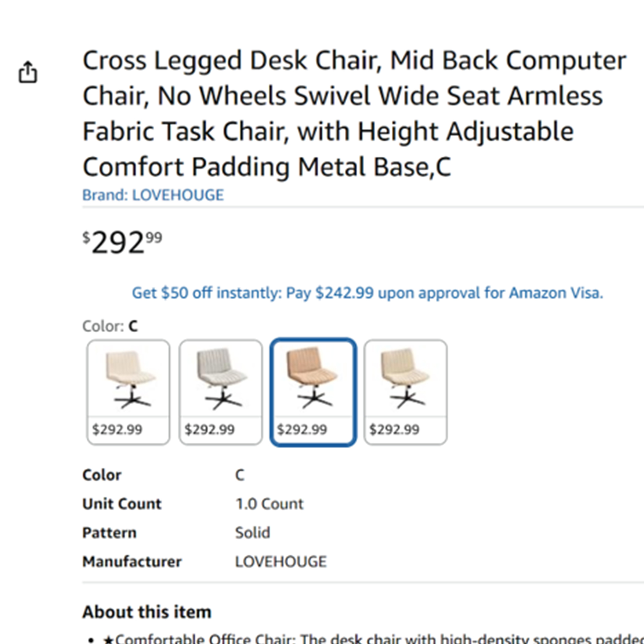Image resolution: width=644 pixels, height=644 pixels.
Task: Select the highlighted tan chair swatch
Action: 313,392
